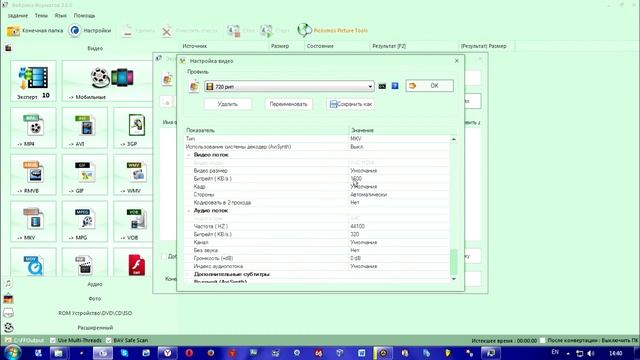640x360 pixels.
Task: Expand the Аудио section in sidebar
Action: pyautogui.click(x=95, y=284)
